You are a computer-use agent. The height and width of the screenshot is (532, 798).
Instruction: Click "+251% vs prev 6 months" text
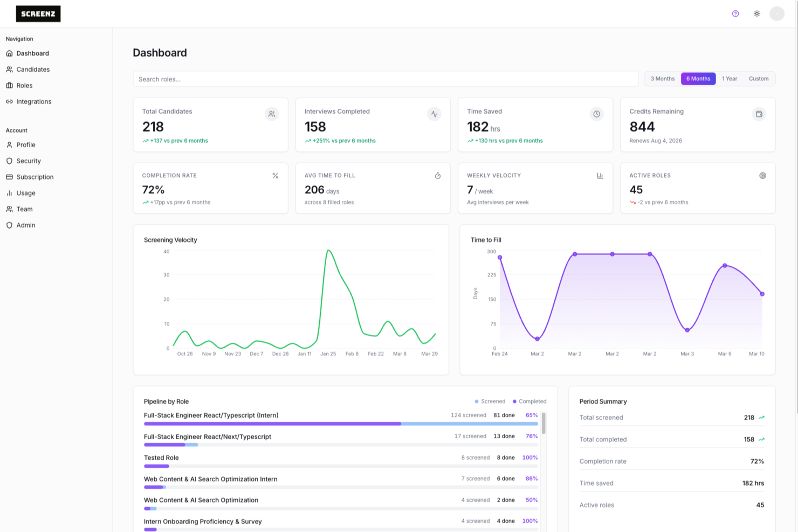pyautogui.click(x=344, y=141)
